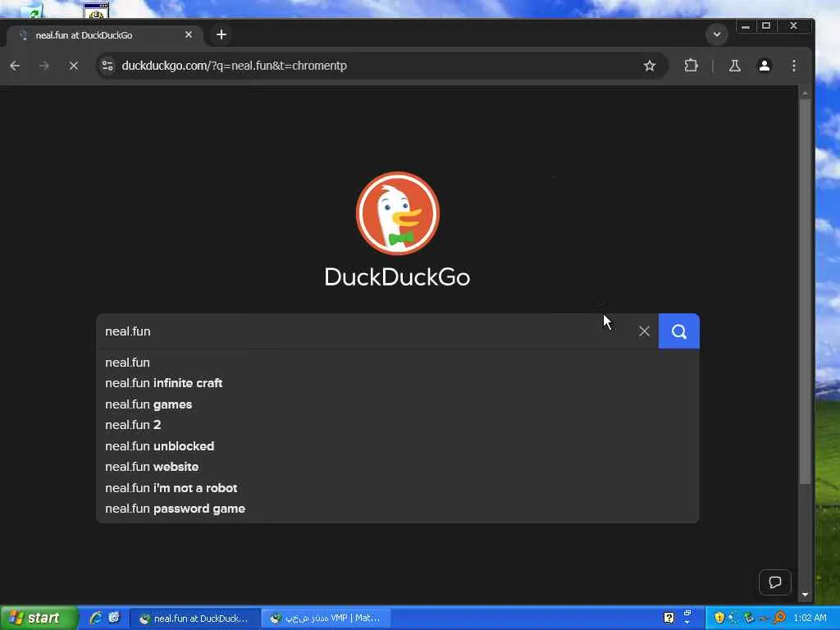
Task: Maximize the Chrome window
Action: click(x=766, y=26)
